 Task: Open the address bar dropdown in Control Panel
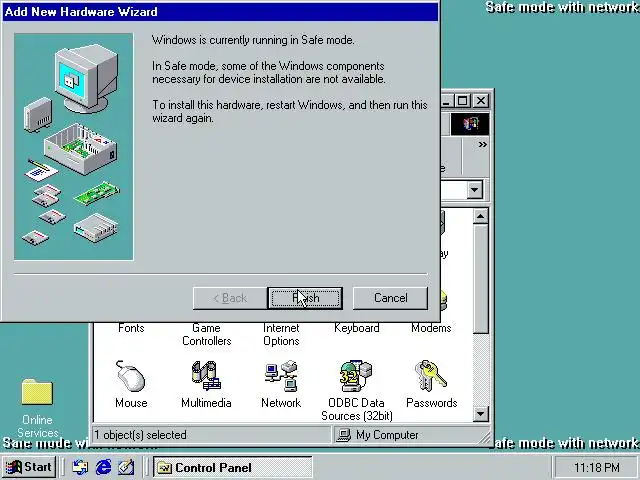tap(475, 190)
